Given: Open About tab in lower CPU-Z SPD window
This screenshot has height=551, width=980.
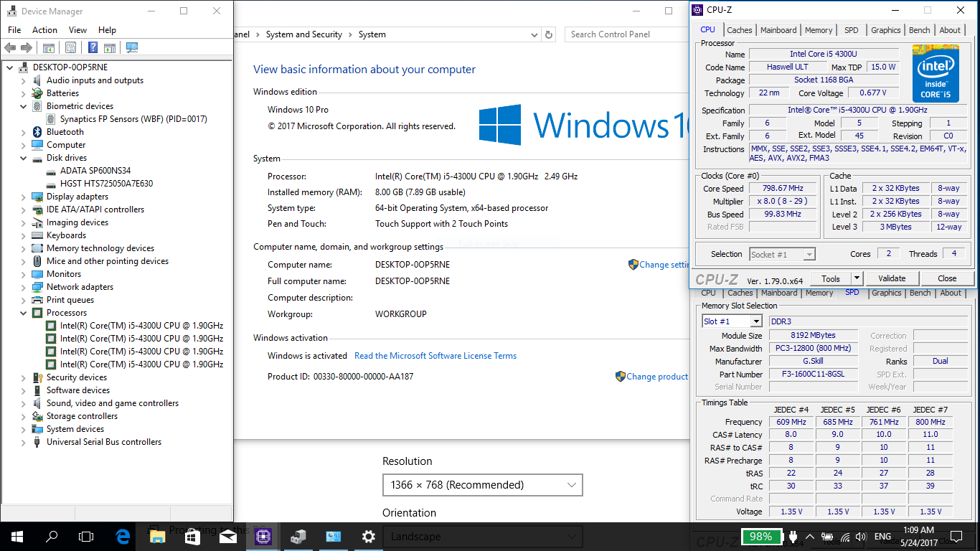Looking at the screenshot, I should click(x=951, y=293).
